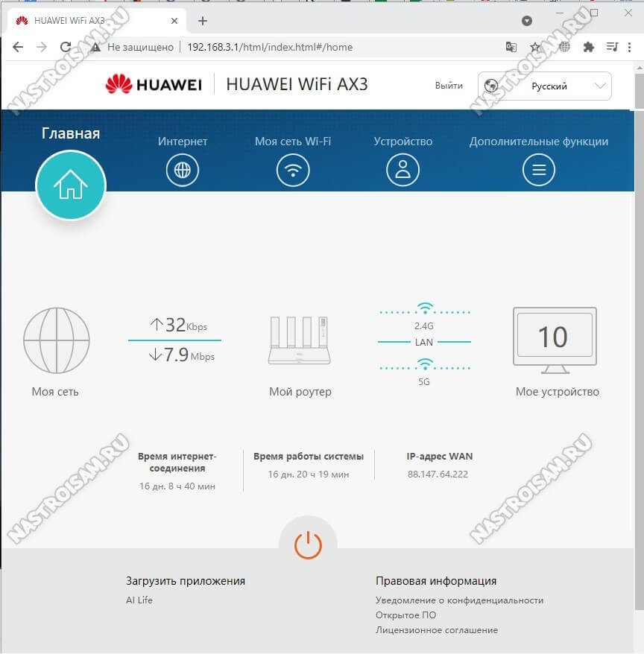This screenshot has width=644, height=654.
Task: Open the Дополнительные функции menu icon
Action: (538, 171)
